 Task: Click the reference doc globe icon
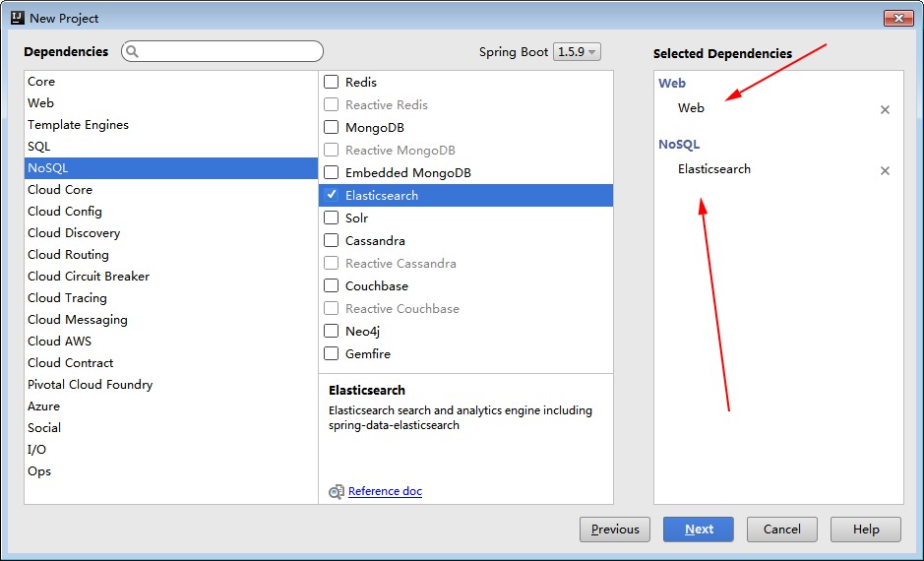(x=337, y=492)
